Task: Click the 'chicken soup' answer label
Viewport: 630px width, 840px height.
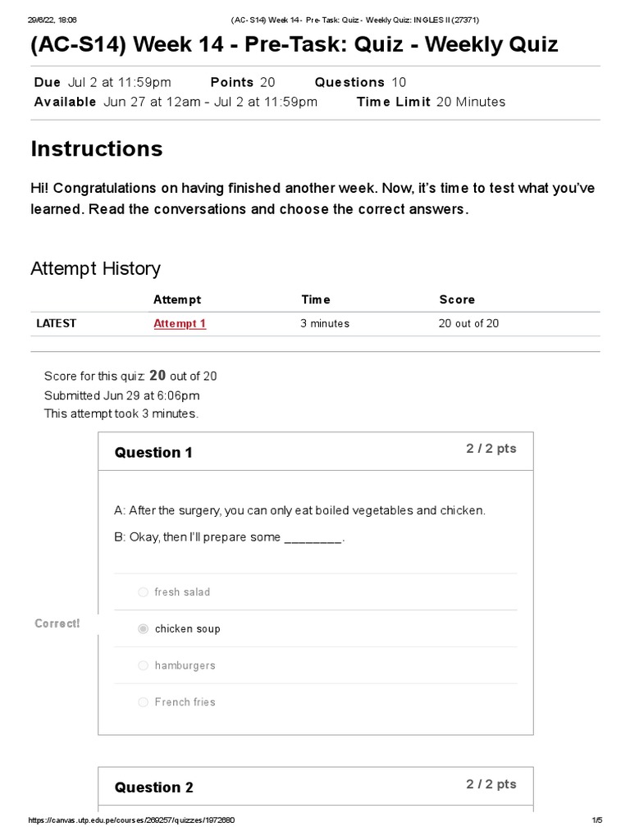Action: pos(188,629)
